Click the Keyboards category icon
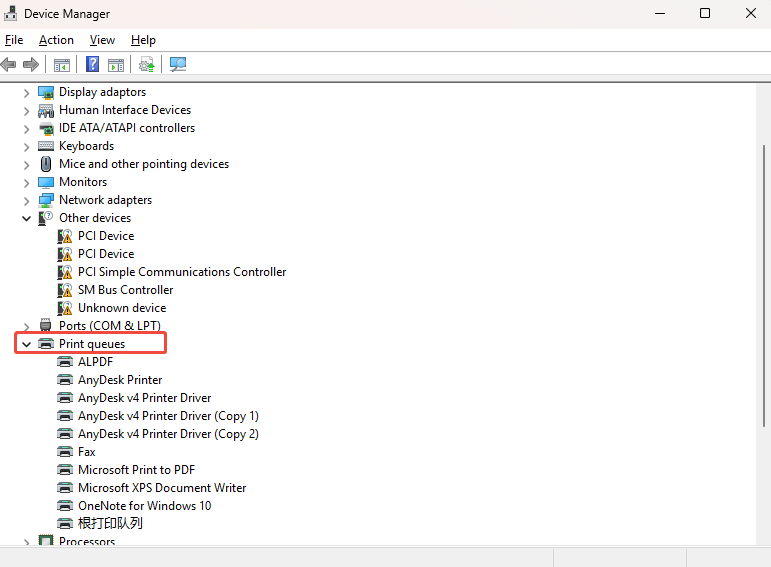The image size is (771, 567). (x=46, y=146)
